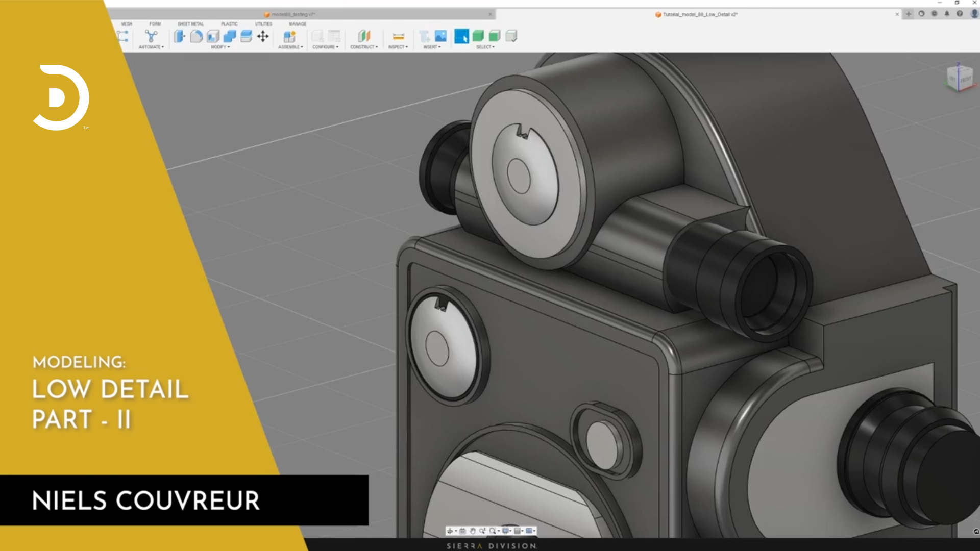
Task: Click the Automate branching tool icon
Action: 151,36
